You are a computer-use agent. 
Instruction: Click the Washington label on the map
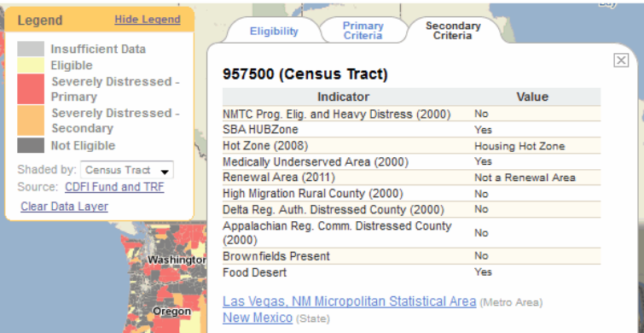(x=177, y=260)
